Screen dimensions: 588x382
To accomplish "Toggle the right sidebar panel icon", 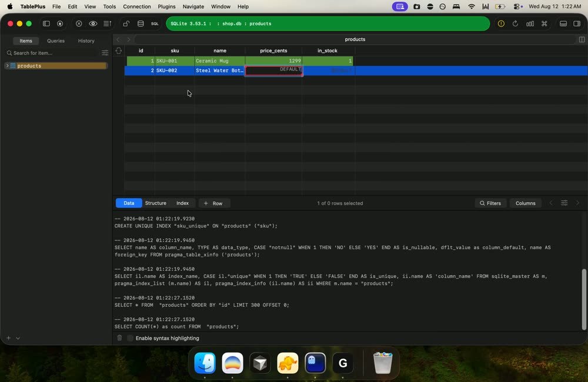I will (x=577, y=24).
